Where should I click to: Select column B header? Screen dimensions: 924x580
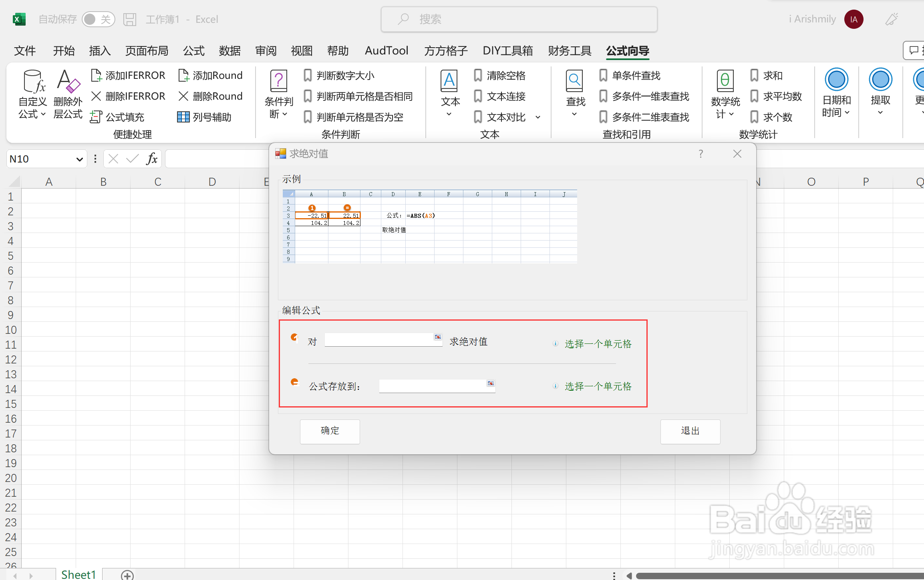point(103,182)
